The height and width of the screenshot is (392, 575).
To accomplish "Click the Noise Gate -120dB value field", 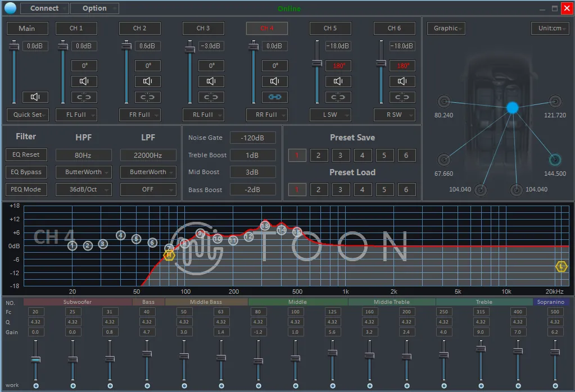I will (x=252, y=138).
